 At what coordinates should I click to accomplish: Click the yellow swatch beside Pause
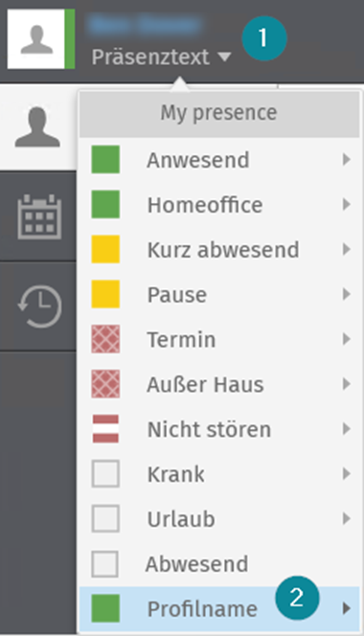(105, 294)
